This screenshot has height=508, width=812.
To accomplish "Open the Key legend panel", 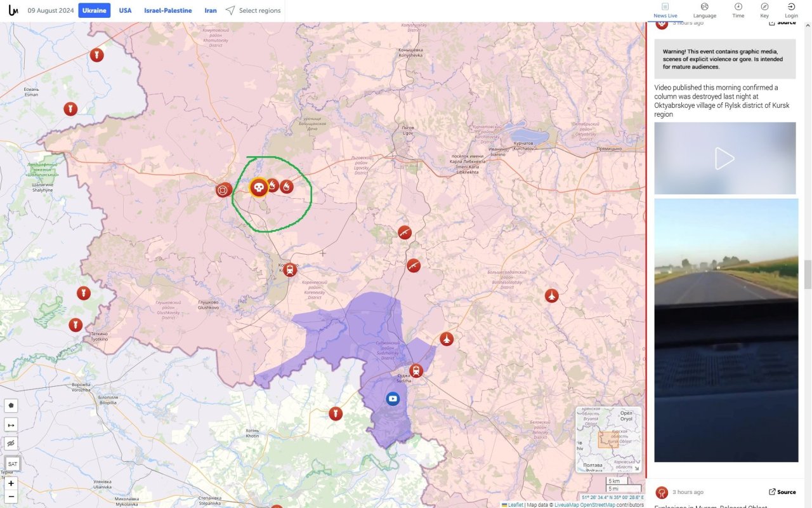I will point(764,10).
